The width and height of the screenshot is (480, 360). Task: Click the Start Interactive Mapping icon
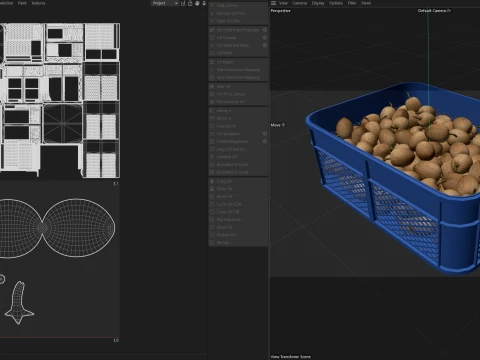click(212, 70)
